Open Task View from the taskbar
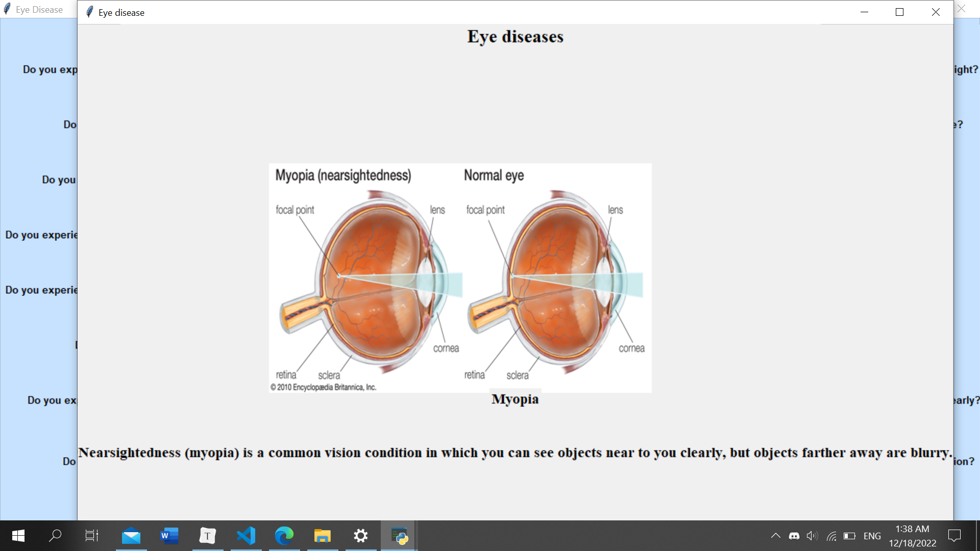 [92, 536]
